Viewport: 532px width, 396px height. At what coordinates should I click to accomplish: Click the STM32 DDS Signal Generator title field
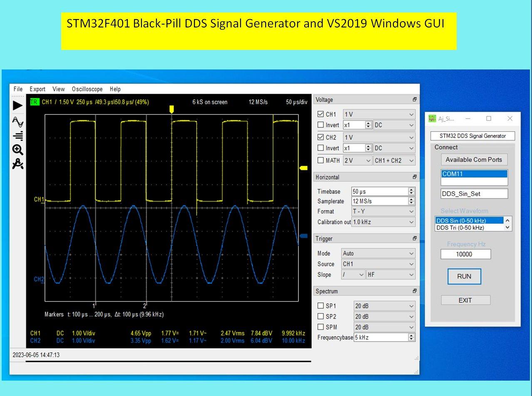coord(473,136)
